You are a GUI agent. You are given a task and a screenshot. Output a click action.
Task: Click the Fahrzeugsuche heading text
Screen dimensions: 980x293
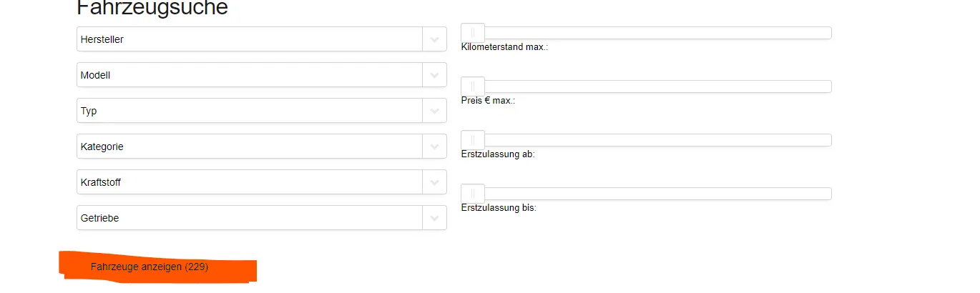[x=152, y=7]
